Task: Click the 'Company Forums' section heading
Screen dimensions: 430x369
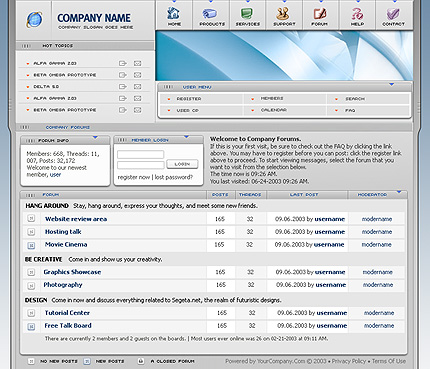Action: tap(67, 127)
